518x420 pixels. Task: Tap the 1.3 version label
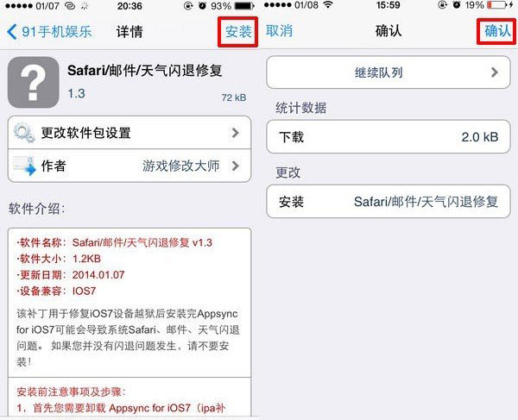click(x=77, y=93)
